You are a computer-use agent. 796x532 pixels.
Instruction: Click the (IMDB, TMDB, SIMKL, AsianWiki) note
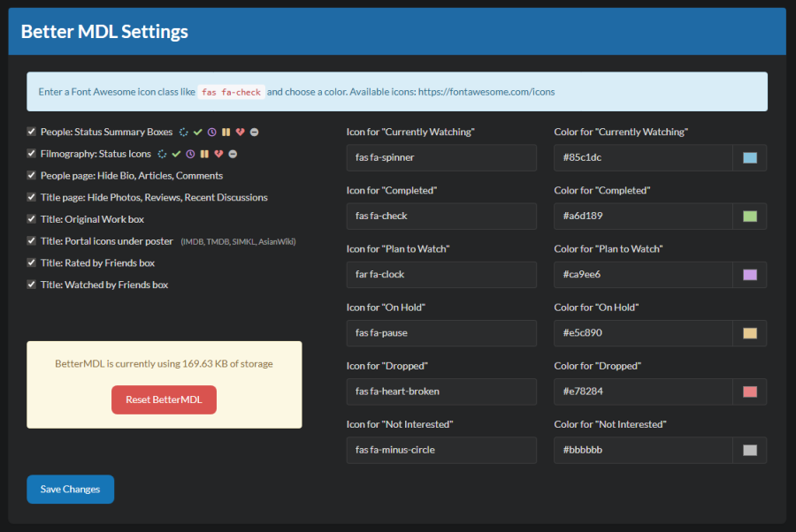point(238,242)
